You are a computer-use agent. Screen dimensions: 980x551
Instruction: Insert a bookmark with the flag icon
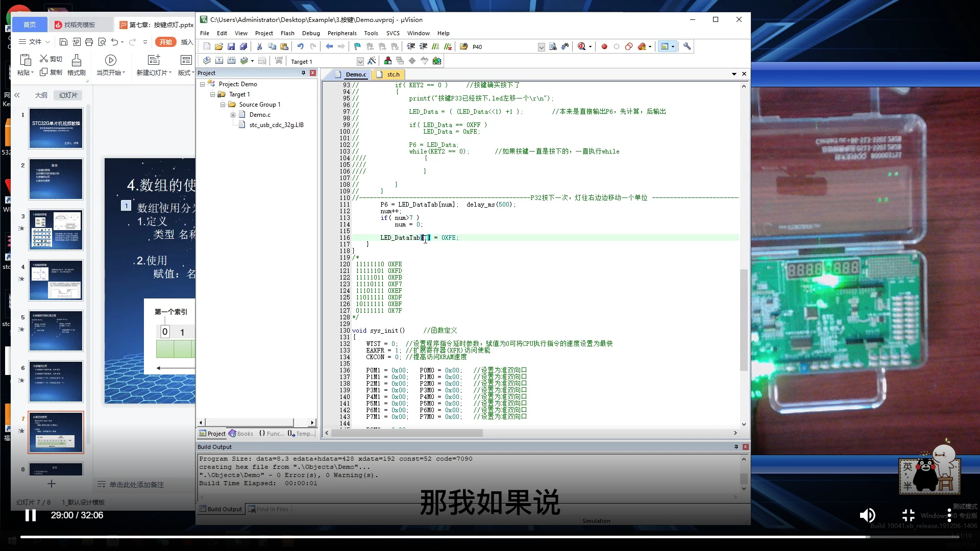click(x=357, y=46)
